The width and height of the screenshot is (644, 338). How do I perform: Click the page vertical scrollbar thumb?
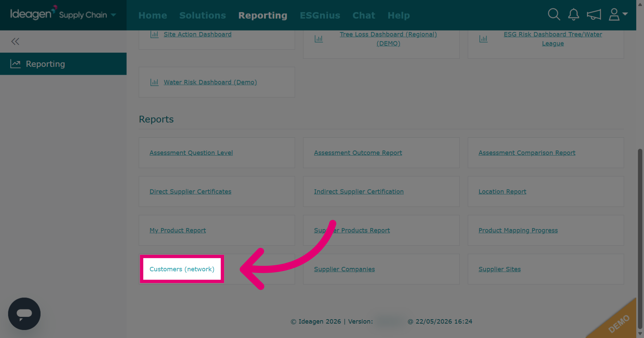(640, 239)
